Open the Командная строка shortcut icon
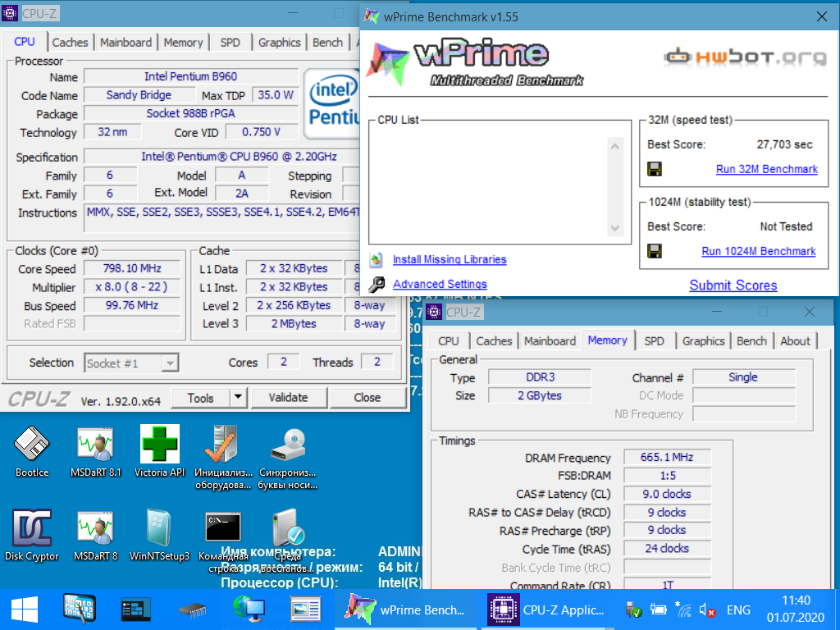This screenshot has height=630, width=840. tap(223, 527)
